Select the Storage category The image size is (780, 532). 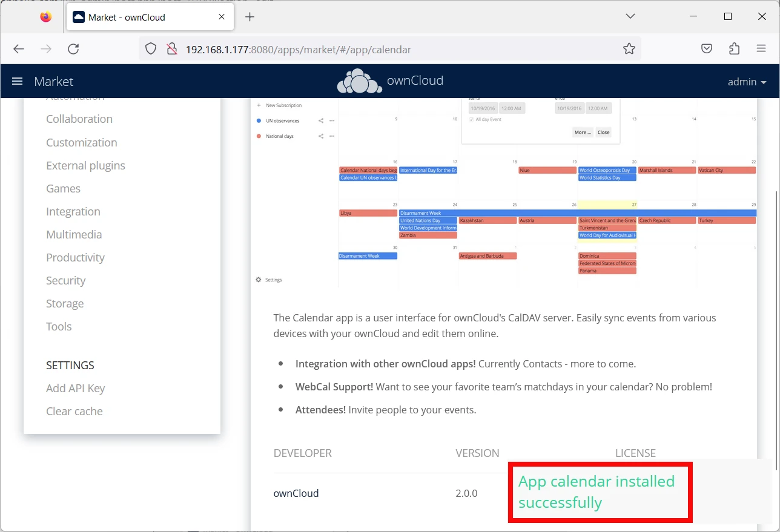click(x=65, y=304)
